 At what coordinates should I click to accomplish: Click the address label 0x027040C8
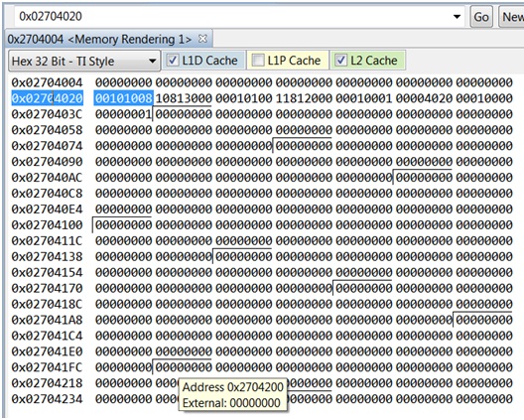pyautogui.click(x=47, y=194)
